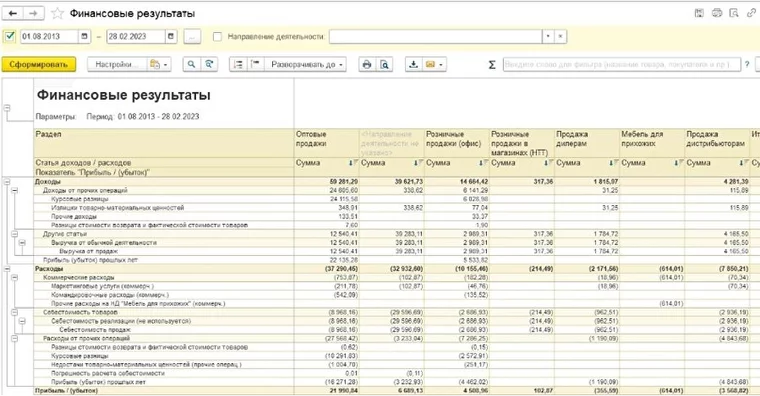760x396 pixels.
Task: Click the filter word search box
Action: tap(622, 64)
